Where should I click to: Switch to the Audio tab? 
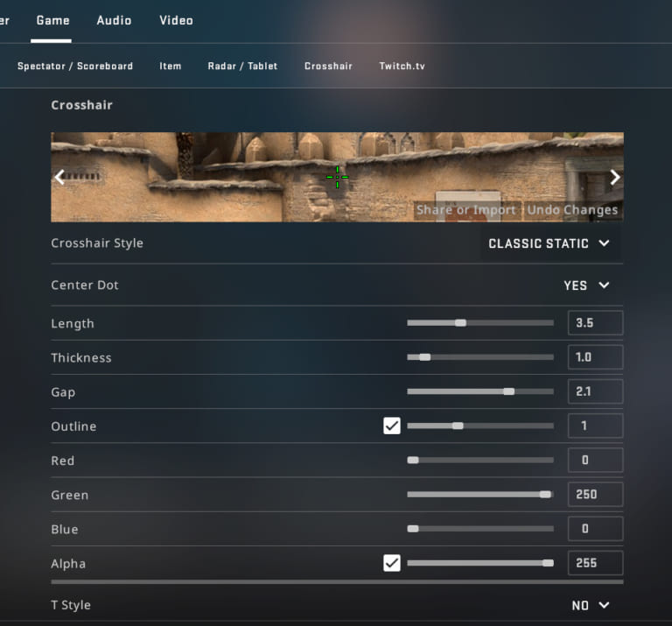[x=114, y=21]
